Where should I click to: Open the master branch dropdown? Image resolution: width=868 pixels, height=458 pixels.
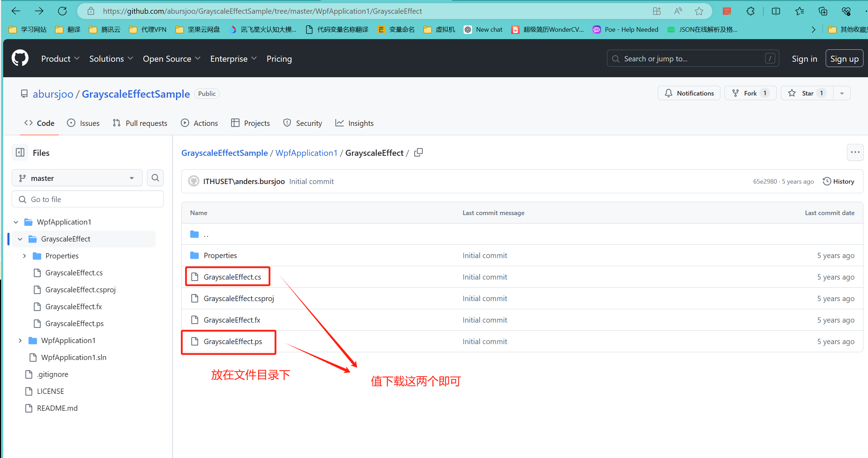(x=77, y=178)
